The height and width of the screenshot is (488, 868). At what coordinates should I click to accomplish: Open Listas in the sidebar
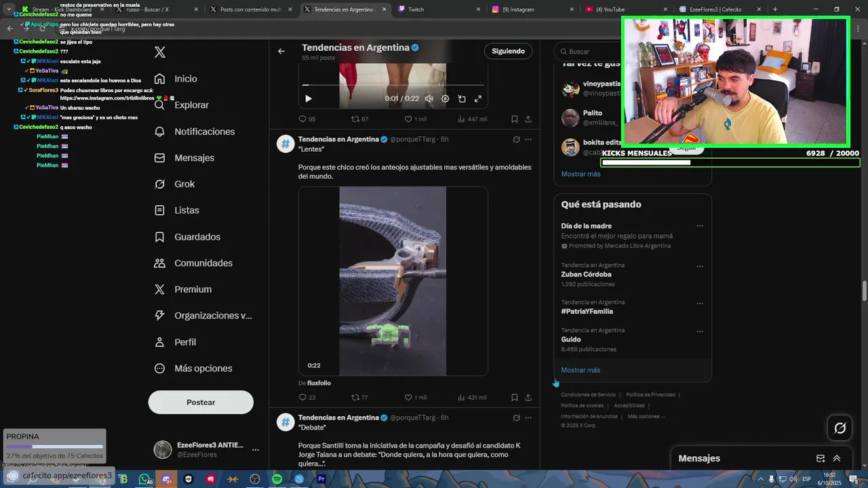pos(176,211)
